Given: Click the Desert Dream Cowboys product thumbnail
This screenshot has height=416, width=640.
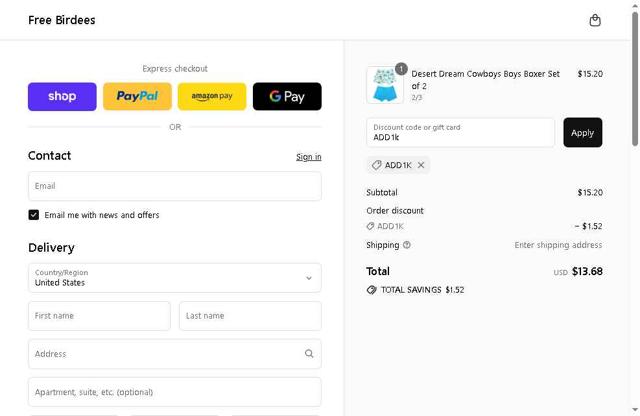Looking at the screenshot, I should (x=385, y=85).
